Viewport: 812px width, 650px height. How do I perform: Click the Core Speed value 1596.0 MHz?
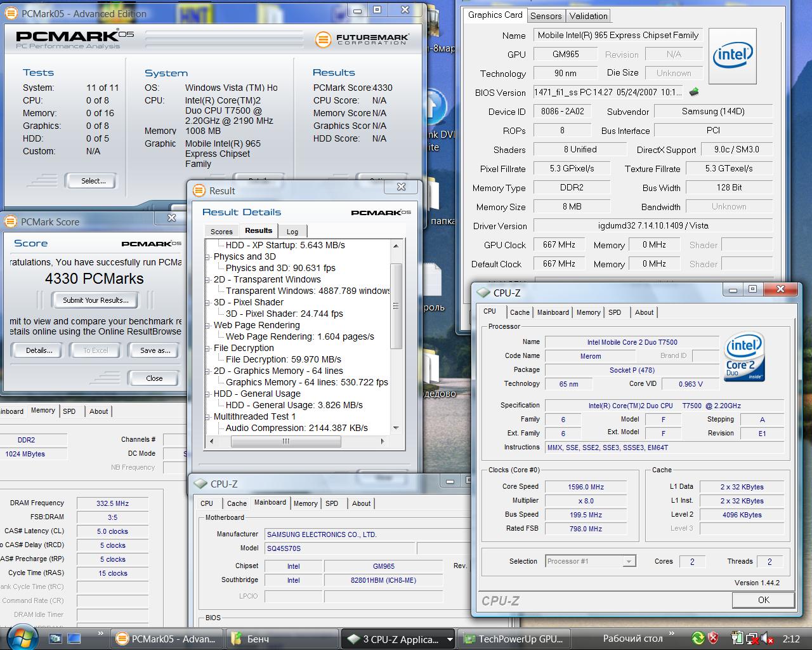[x=586, y=487]
